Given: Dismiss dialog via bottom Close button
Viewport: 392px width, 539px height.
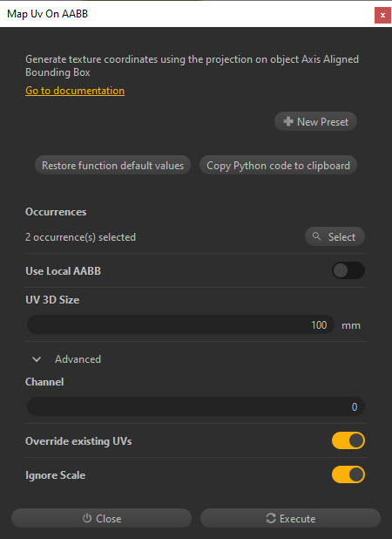Looking at the screenshot, I should (x=102, y=518).
